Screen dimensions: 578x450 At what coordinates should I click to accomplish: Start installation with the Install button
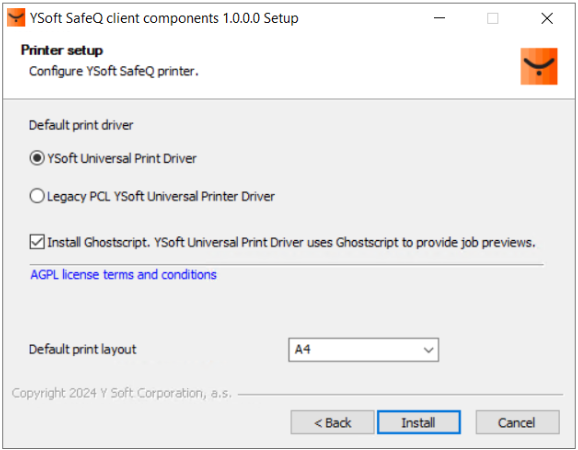click(x=419, y=422)
